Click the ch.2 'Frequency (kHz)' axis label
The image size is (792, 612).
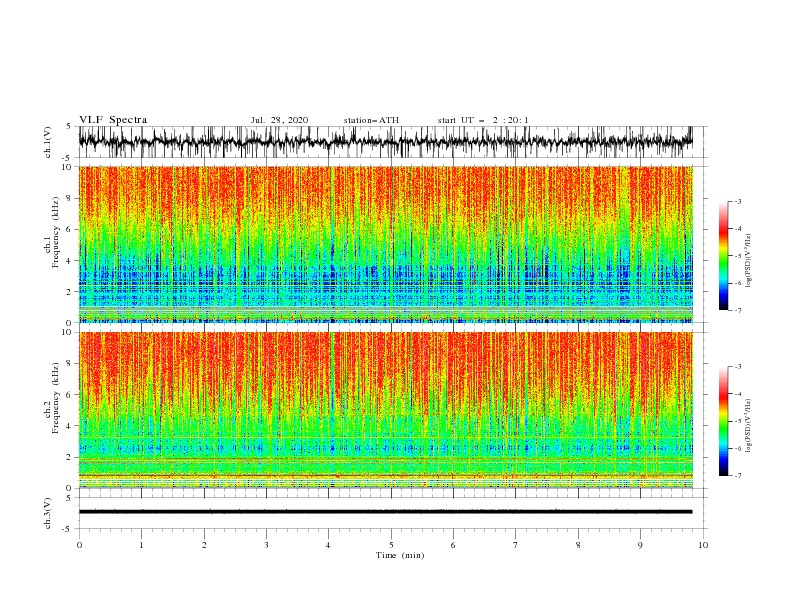click(56, 397)
